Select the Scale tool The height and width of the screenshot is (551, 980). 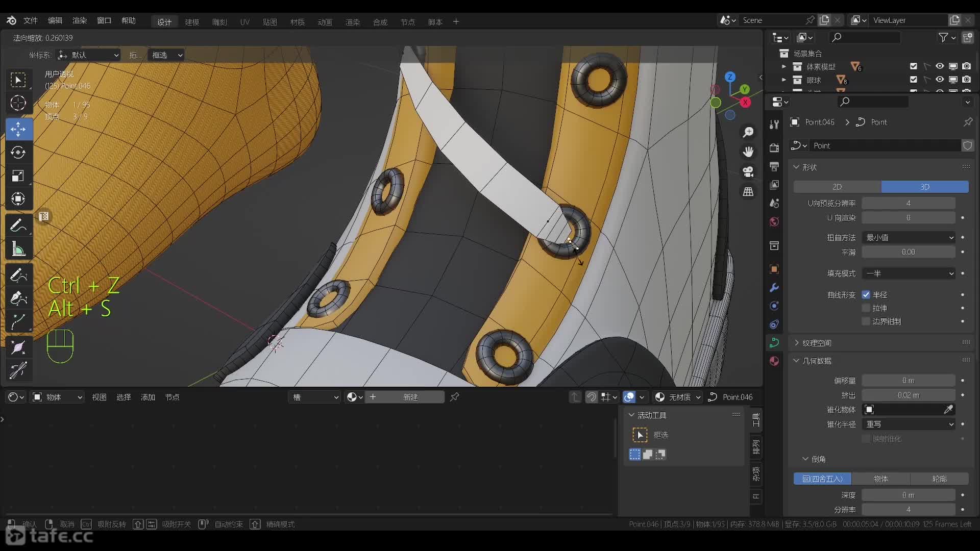coord(18,176)
